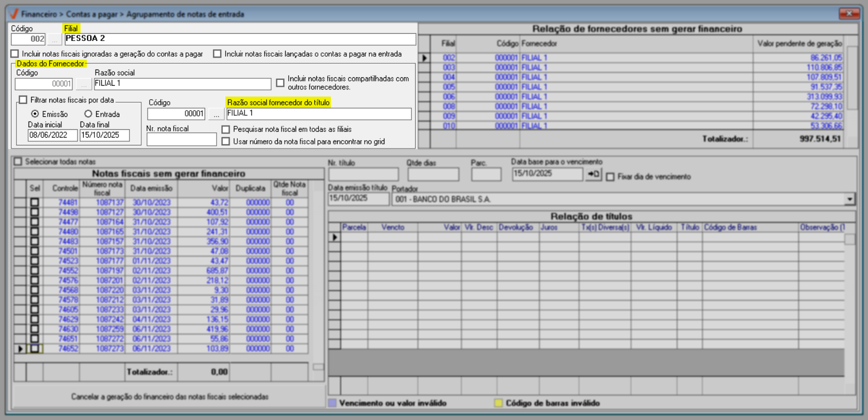The image size is (868, 420).
Task: Click the date-base apply arrow button
Action: (x=593, y=174)
